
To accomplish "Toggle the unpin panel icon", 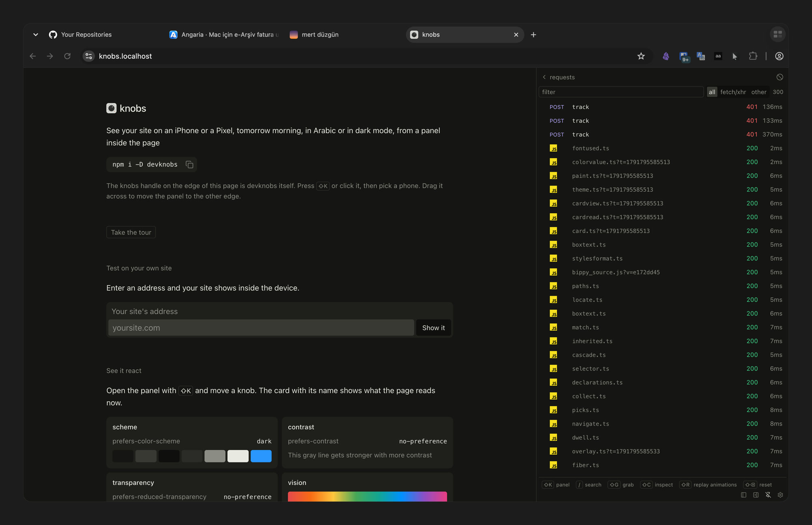I will coord(768,495).
